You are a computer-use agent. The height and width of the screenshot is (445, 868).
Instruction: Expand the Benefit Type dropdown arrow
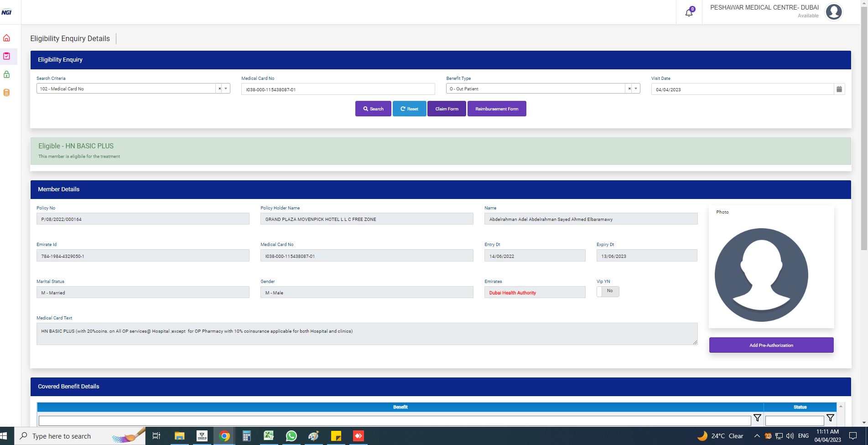(x=636, y=89)
